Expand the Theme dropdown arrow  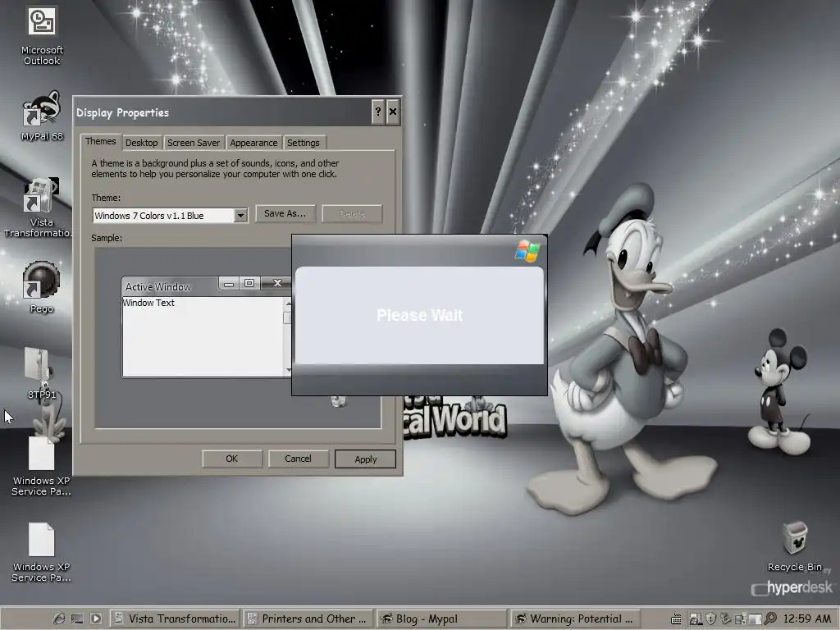[x=240, y=216]
